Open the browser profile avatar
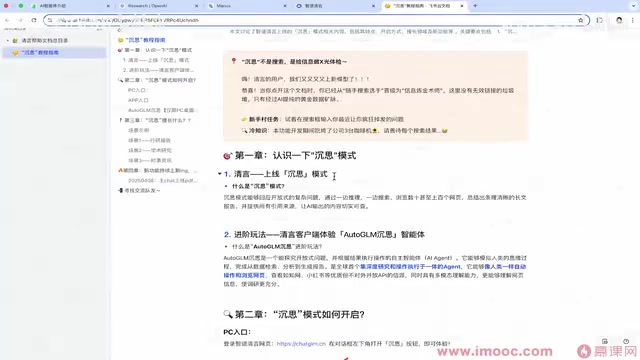Image resolution: width=640 pixels, height=360 pixels. 619,20
